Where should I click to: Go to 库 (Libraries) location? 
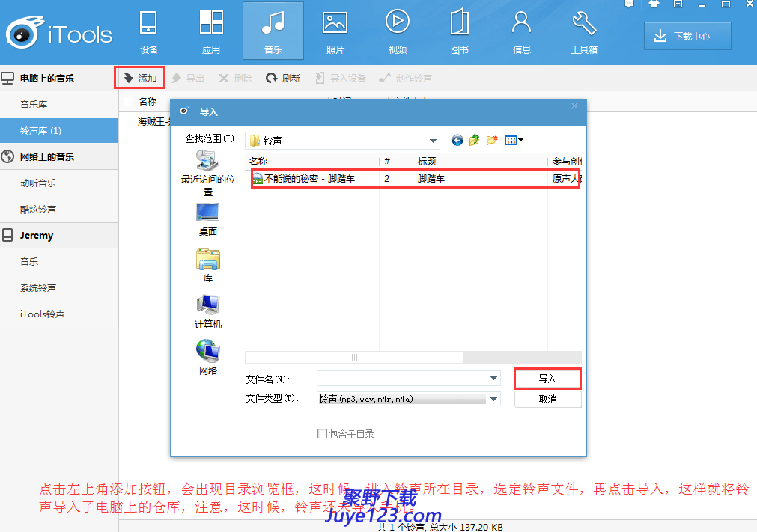[x=208, y=266]
